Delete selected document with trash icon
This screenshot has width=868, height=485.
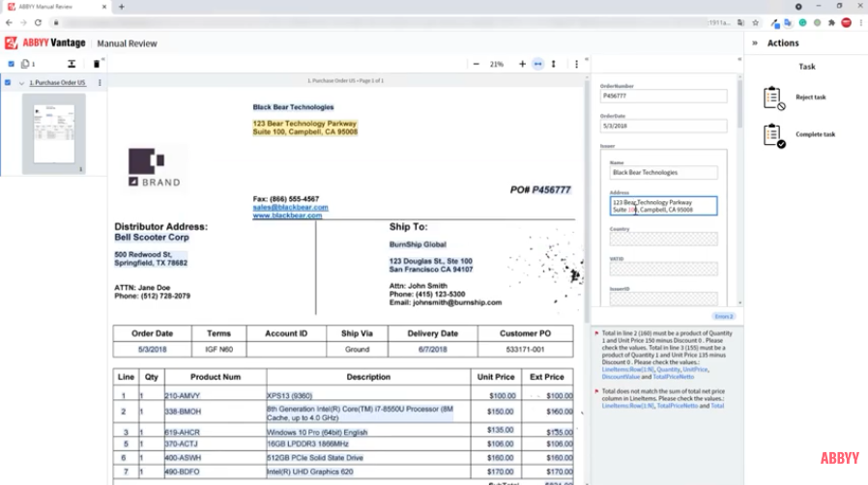(x=97, y=64)
